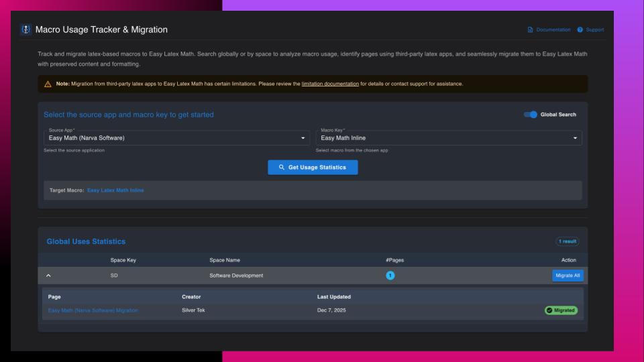Click the Target Macro label

(67, 190)
